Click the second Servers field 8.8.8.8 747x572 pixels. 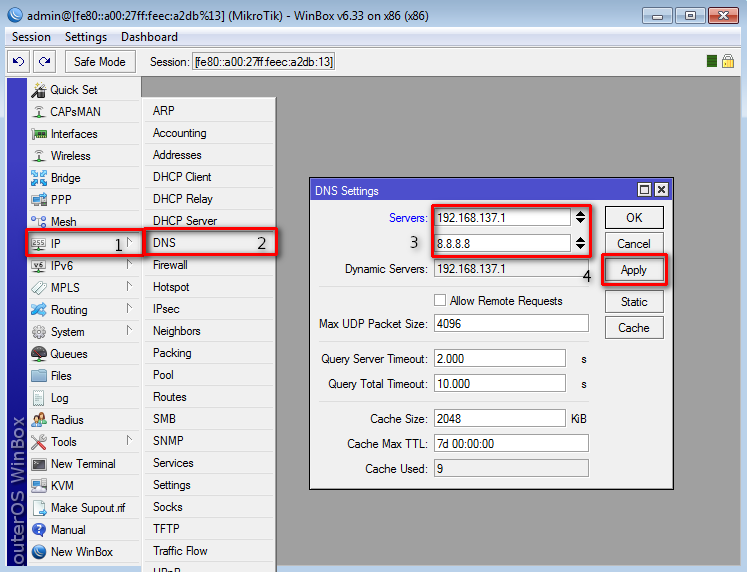(x=502, y=243)
